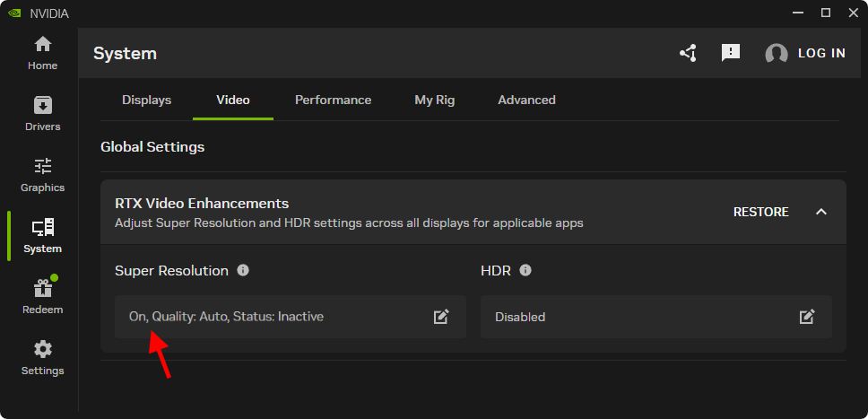The image size is (868, 419).
Task: Open Settings from the sidebar
Action: click(43, 359)
